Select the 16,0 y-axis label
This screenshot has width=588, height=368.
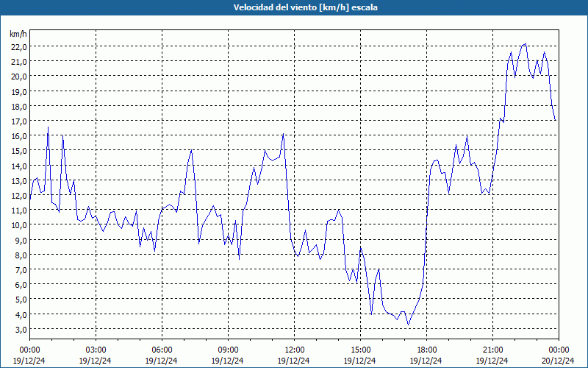pos(19,136)
